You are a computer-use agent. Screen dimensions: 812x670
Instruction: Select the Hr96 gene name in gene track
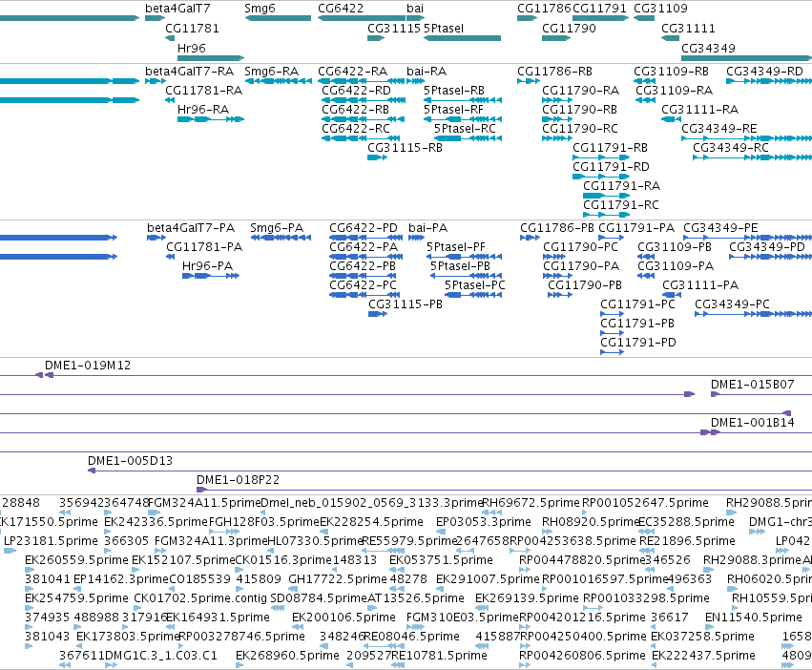tap(191, 48)
